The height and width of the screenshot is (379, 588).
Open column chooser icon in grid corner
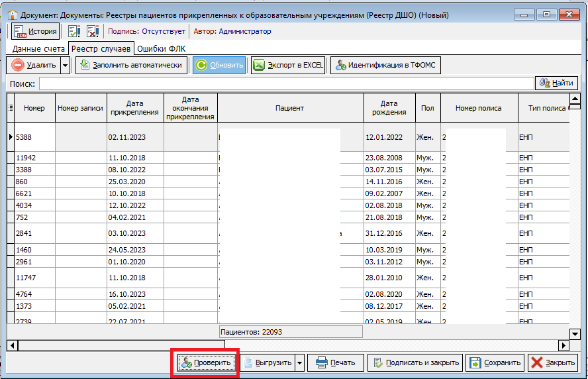[11, 108]
